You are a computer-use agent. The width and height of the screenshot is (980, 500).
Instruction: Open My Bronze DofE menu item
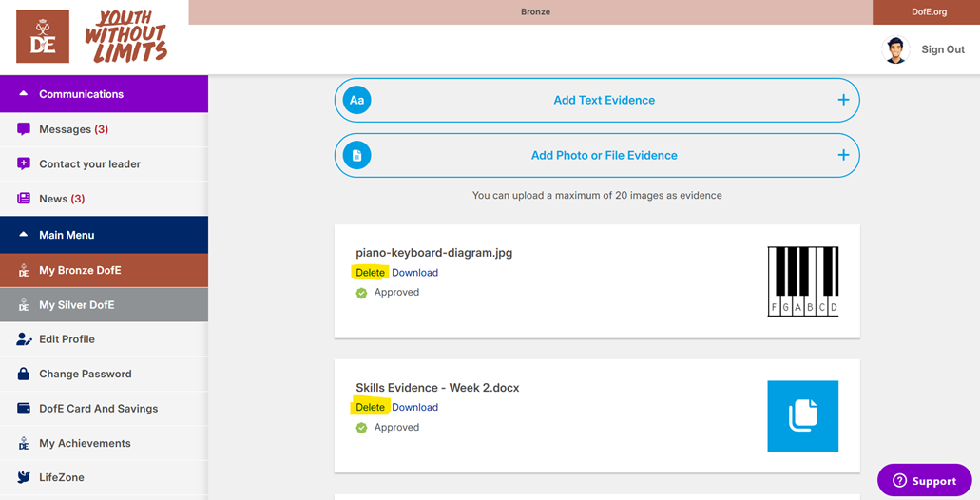tap(80, 270)
